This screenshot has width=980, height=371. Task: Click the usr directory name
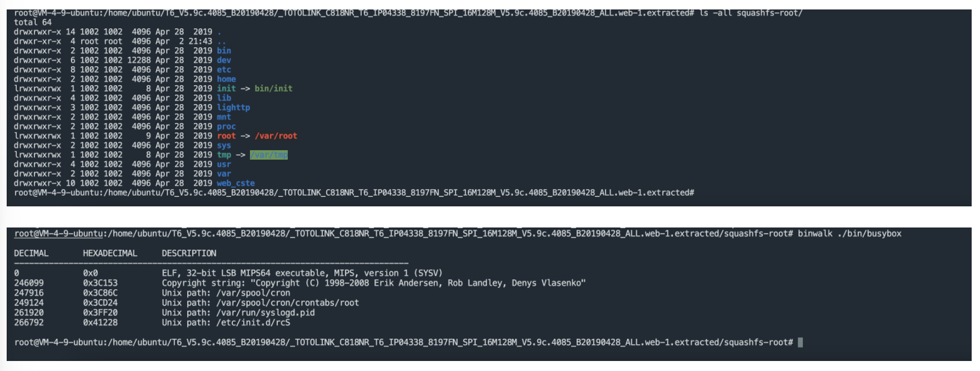click(224, 164)
